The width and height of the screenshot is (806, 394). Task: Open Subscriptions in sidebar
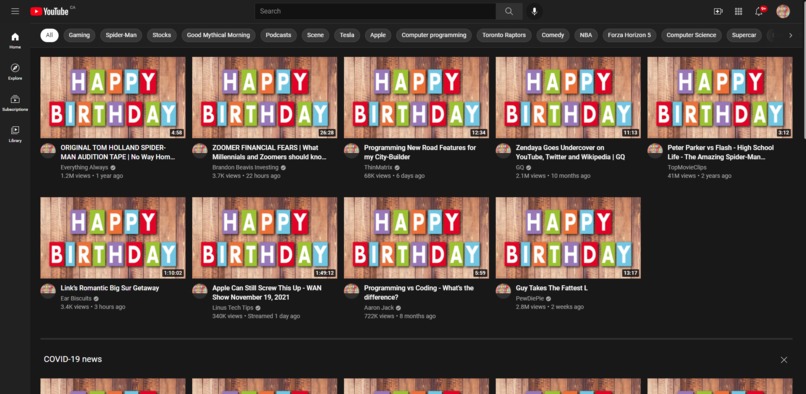(x=15, y=103)
